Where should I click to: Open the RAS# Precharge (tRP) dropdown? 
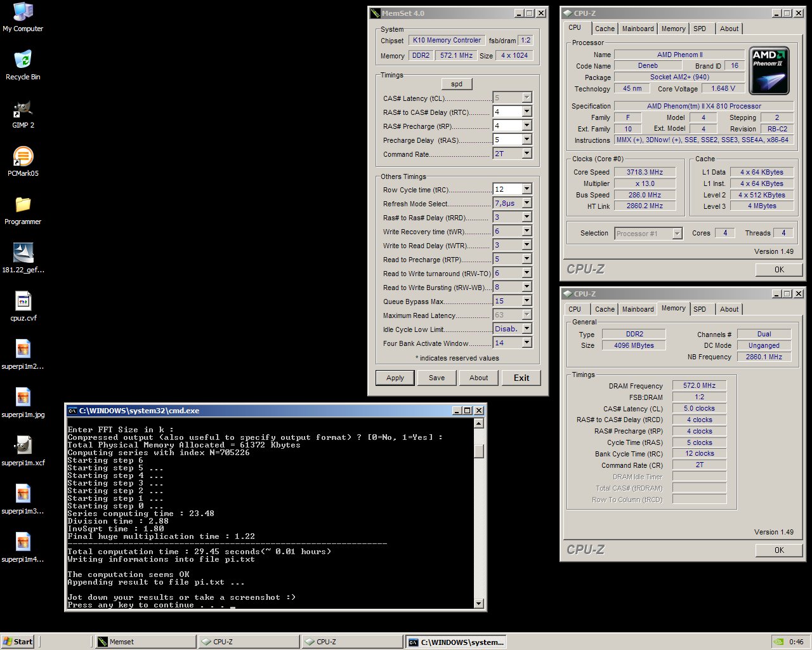527,126
